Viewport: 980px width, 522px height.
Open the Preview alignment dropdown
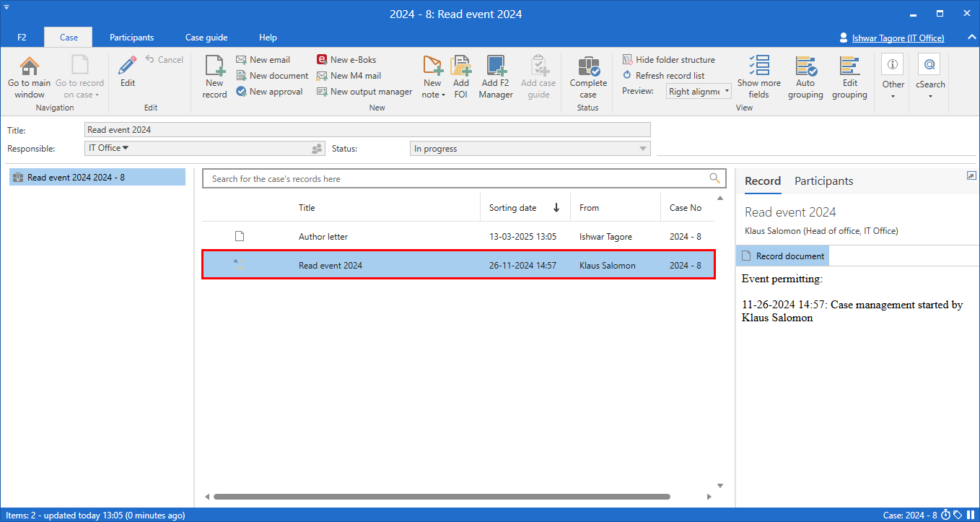pyautogui.click(x=699, y=92)
